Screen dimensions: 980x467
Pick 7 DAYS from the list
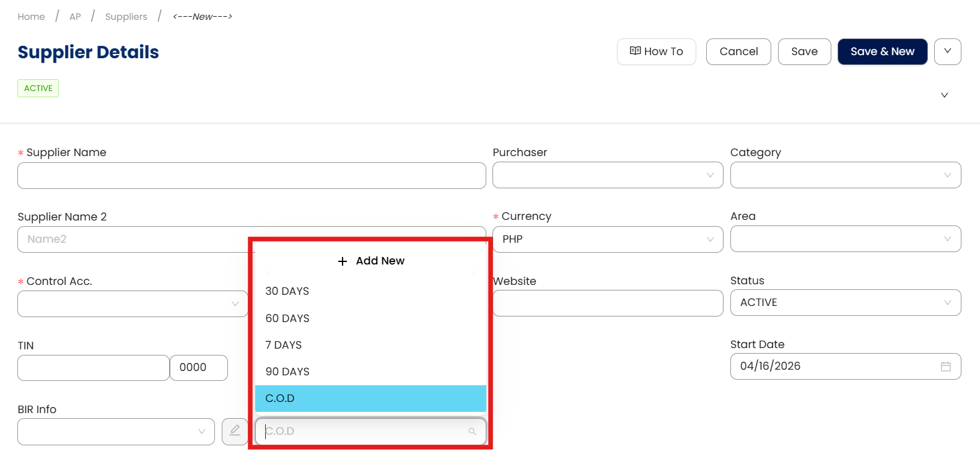click(x=284, y=345)
